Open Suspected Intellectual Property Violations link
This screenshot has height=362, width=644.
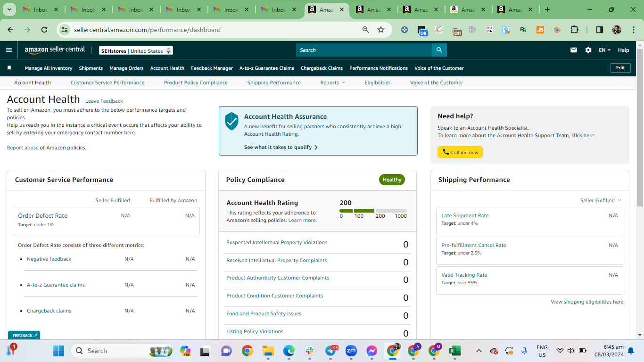[277, 242]
